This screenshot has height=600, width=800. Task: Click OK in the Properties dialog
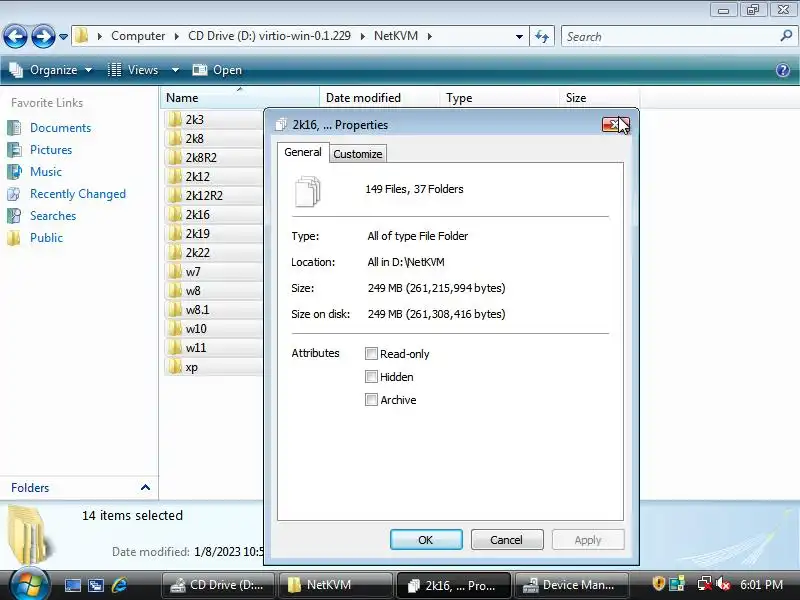[426, 540]
